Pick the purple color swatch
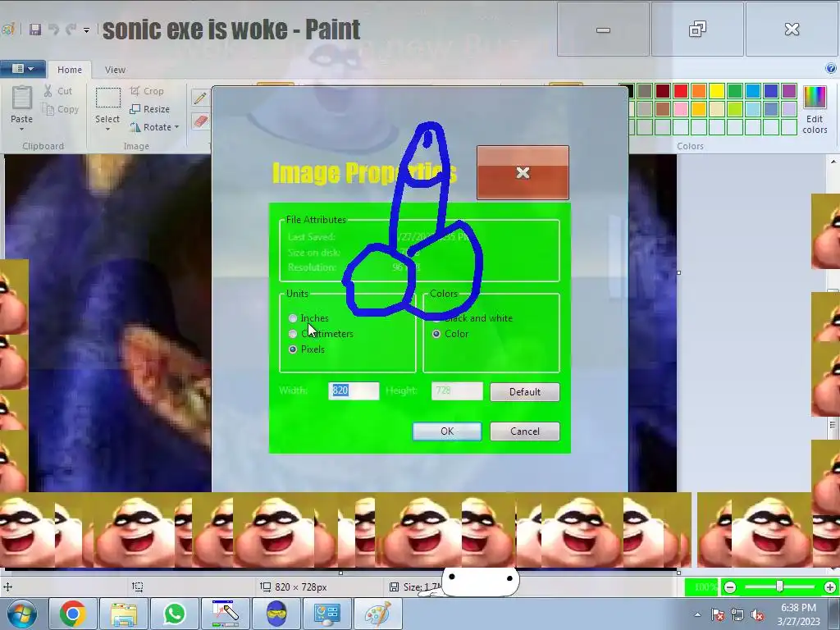The image size is (840, 630). pyautogui.click(x=789, y=91)
